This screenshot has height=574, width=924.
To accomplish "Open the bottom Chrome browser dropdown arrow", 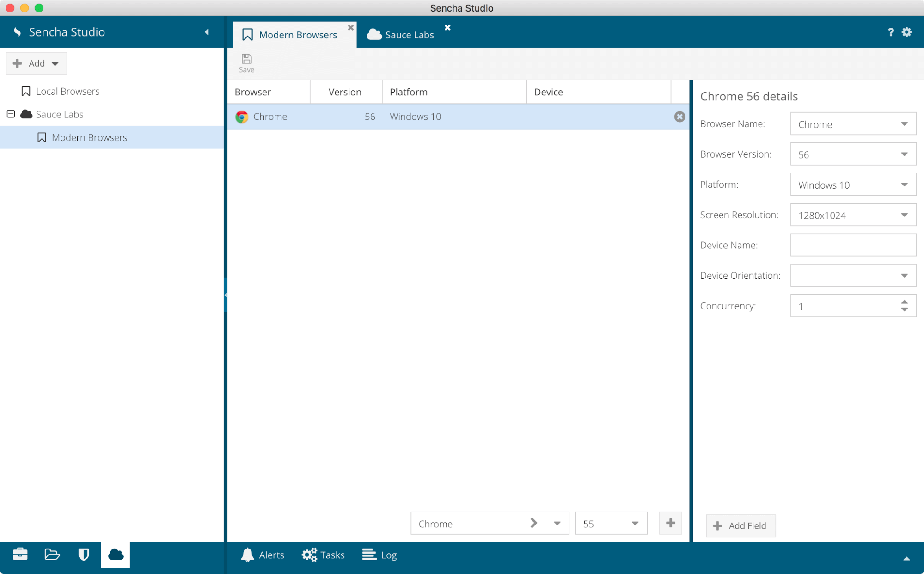I will (x=557, y=524).
